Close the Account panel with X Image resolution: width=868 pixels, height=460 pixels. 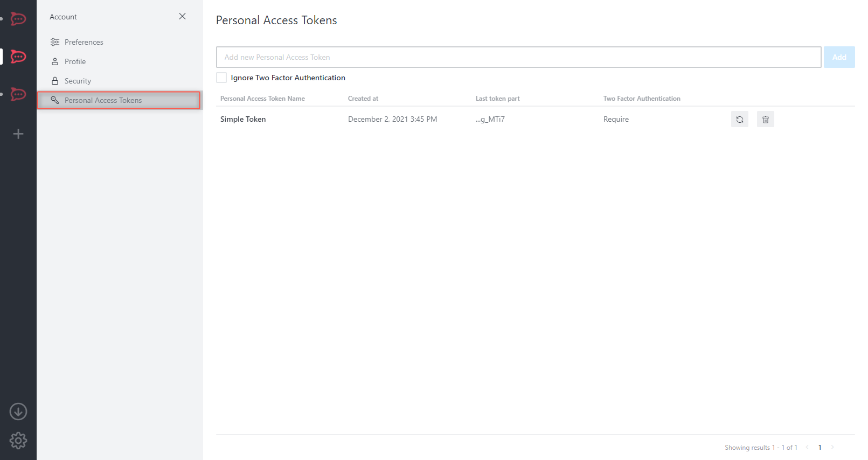tap(182, 16)
